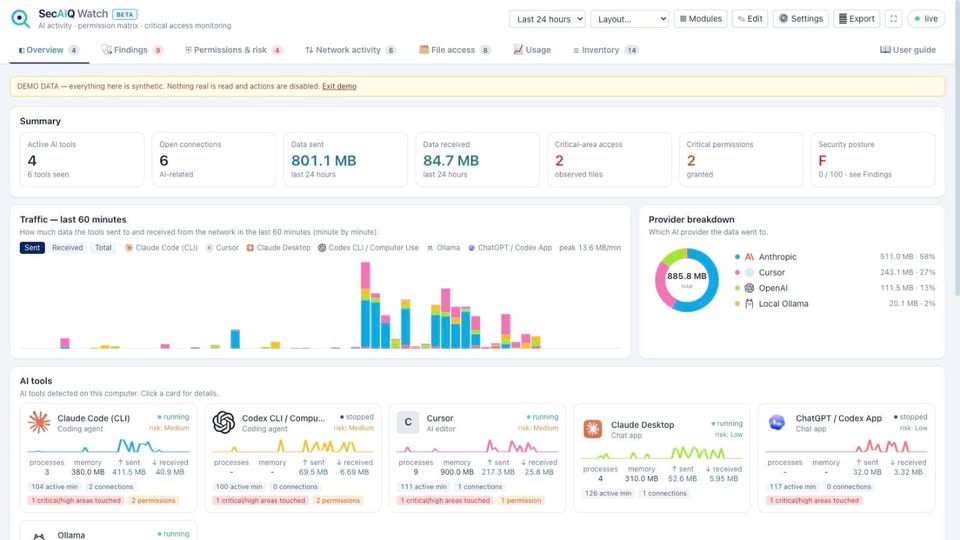
Task: Click the SecAIQ Watch magnifier logo
Action: (20, 18)
